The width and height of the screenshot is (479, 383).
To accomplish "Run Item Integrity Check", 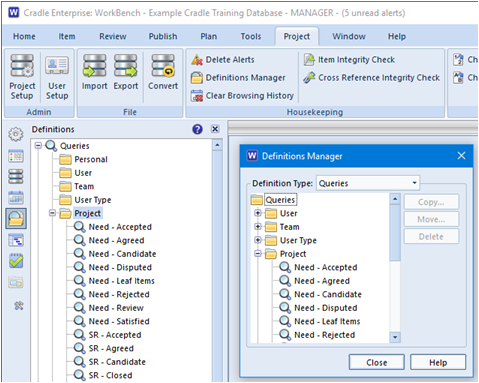I will 349,60.
